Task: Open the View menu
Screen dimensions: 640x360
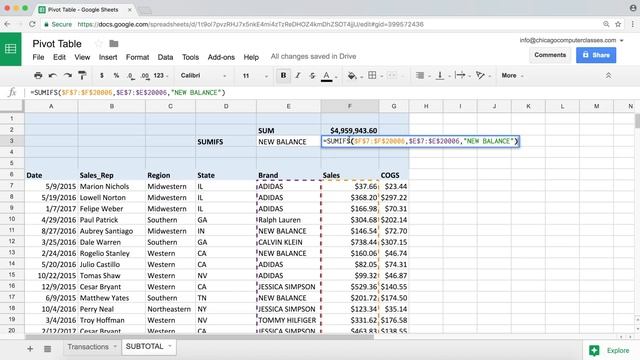Action: click(82, 57)
